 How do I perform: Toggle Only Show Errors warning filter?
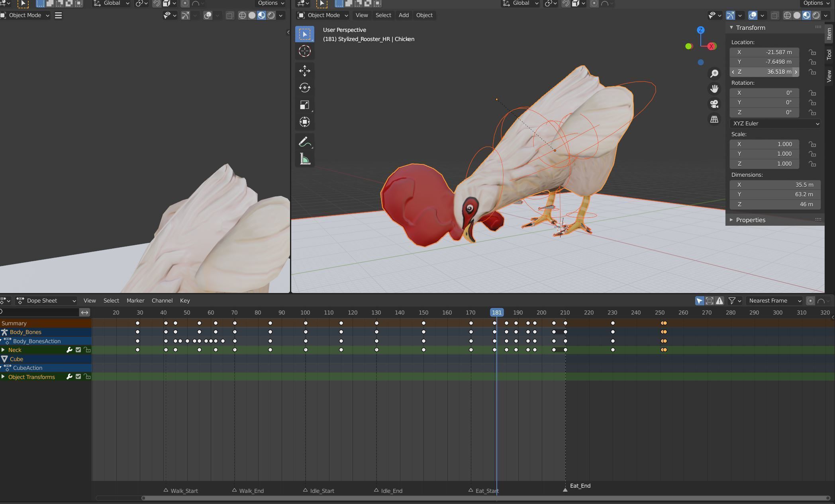point(719,301)
